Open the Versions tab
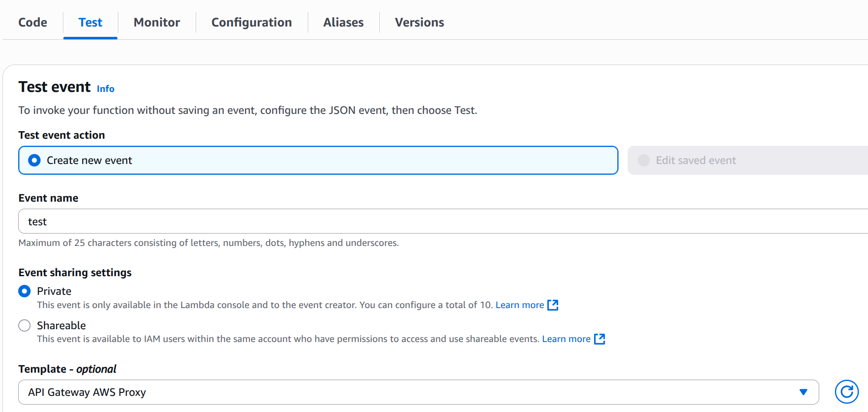Viewport: 868px width, 412px height. click(x=420, y=22)
